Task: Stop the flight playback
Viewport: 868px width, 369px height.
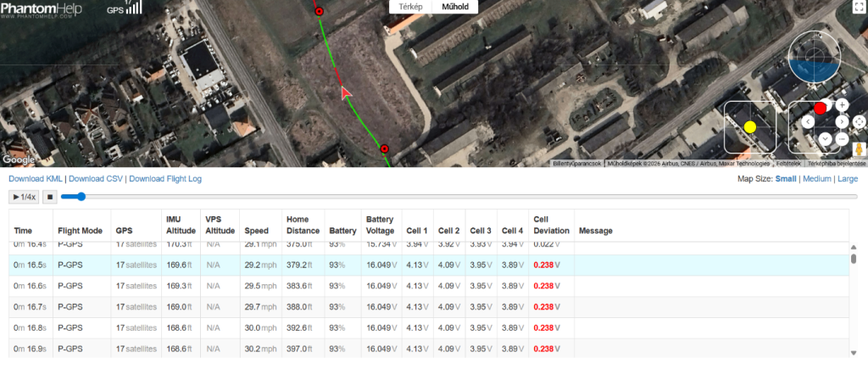Action: [x=49, y=197]
